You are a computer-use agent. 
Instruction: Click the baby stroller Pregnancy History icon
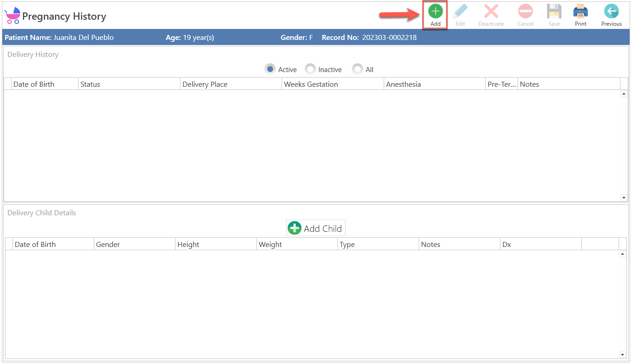pyautogui.click(x=12, y=16)
